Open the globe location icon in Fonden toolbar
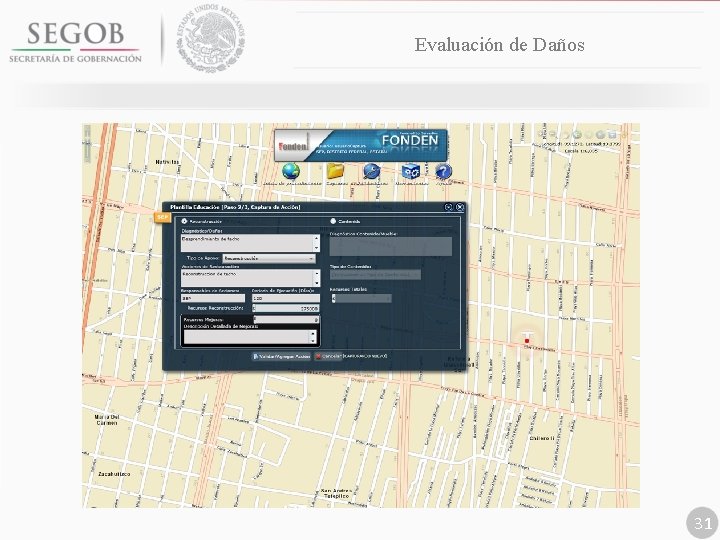This screenshot has height=540, width=720. (x=291, y=171)
